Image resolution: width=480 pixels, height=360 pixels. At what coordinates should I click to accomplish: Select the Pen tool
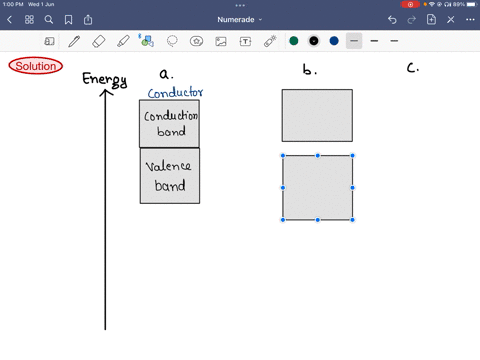74,41
